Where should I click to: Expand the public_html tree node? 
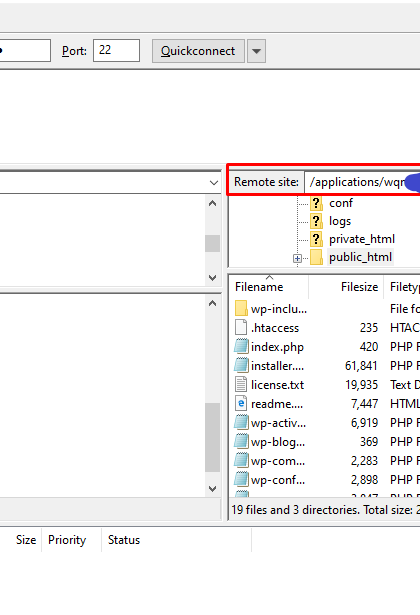[297, 258]
